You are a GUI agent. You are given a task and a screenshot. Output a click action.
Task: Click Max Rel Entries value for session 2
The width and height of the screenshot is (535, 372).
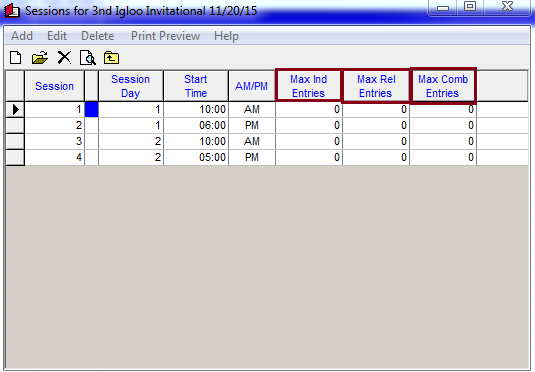[x=376, y=126]
